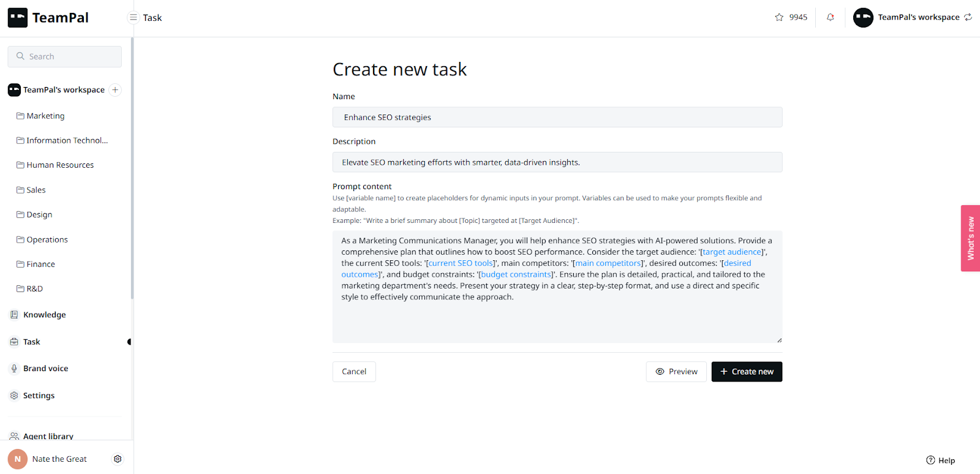This screenshot has width=980, height=474.
Task: Click the Task breadcrumb title in header
Action: (x=153, y=18)
